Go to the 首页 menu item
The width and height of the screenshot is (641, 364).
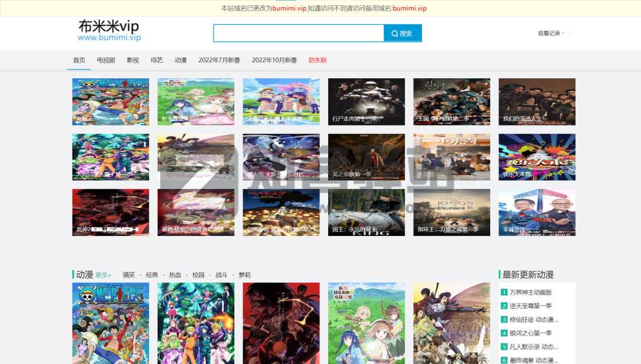(78, 60)
